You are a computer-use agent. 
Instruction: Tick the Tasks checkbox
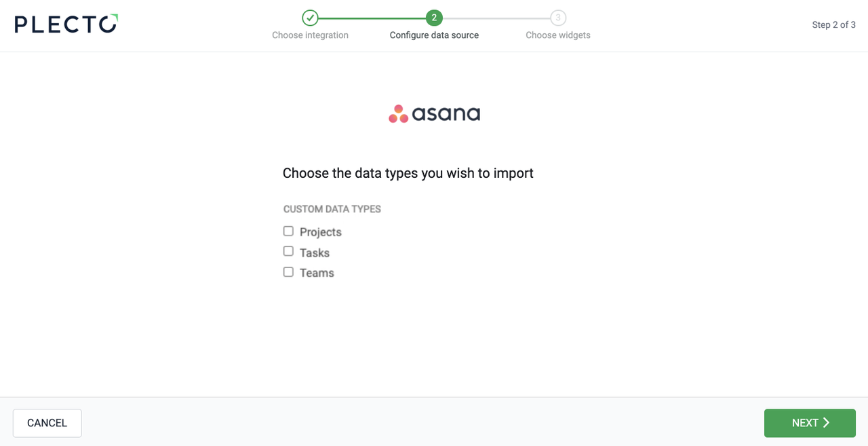coord(288,252)
